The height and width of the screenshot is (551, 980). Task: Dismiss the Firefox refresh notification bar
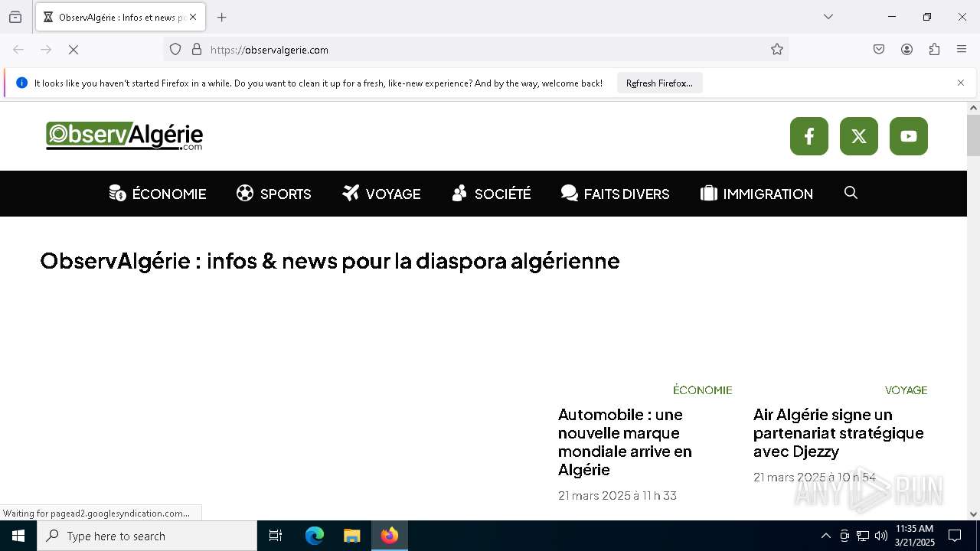961,83
